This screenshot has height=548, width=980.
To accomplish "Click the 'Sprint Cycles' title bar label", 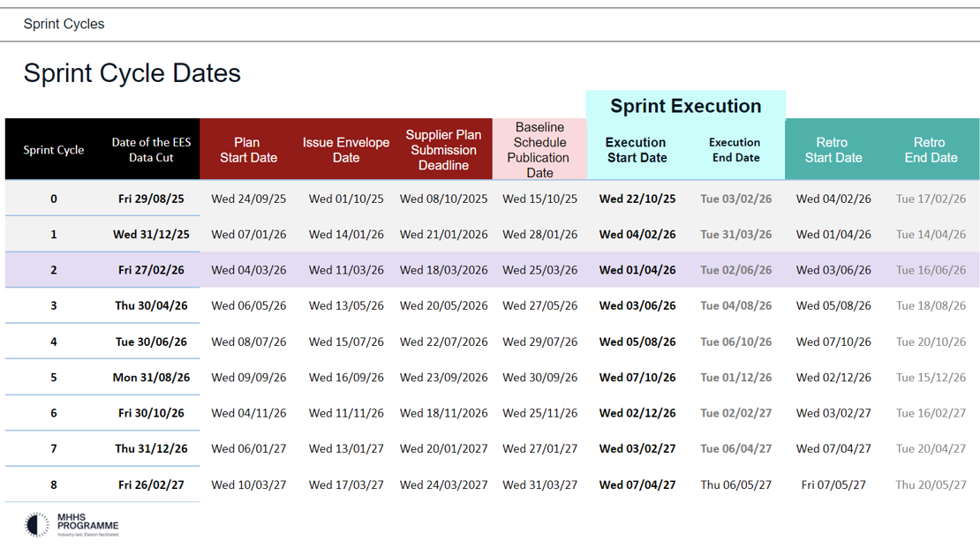I will 62,24.
